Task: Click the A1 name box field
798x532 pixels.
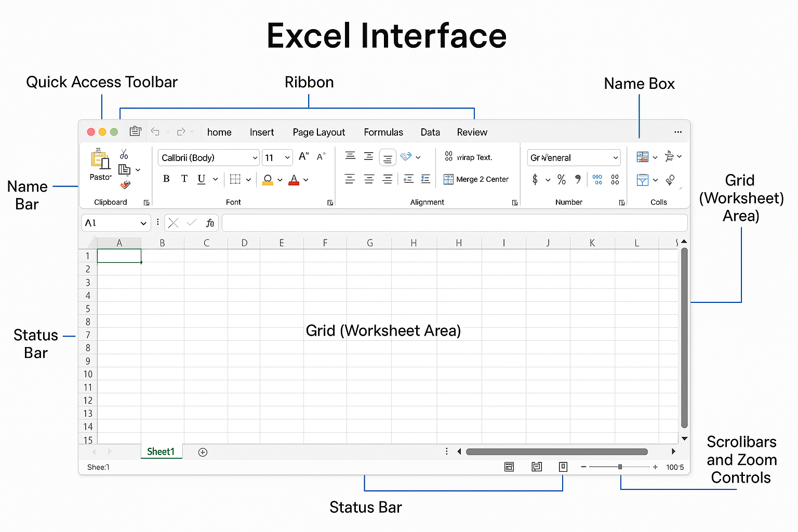Action: 116,223
